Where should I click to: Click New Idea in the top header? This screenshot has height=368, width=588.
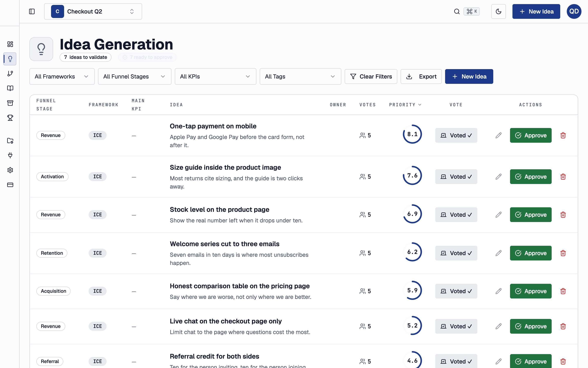[x=536, y=11]
